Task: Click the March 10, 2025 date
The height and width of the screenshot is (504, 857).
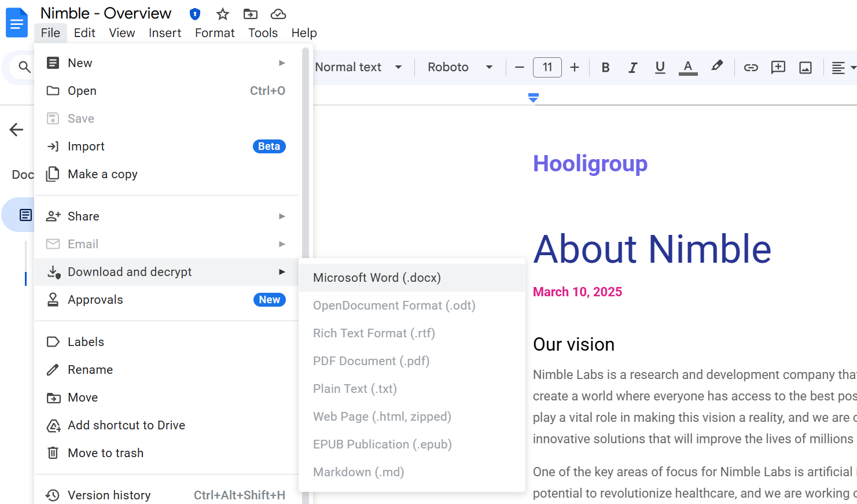Action: tap(578, 292)
